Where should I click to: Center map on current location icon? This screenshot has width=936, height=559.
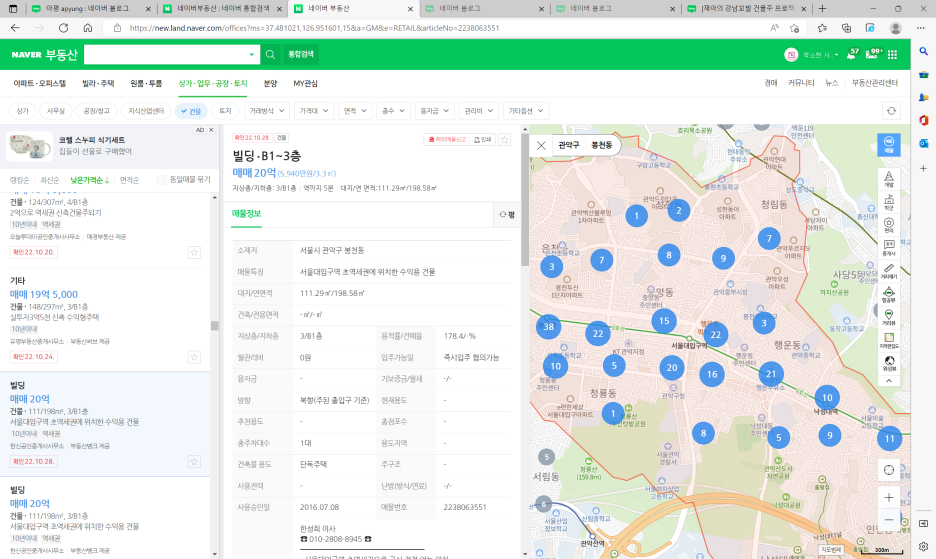888,470
